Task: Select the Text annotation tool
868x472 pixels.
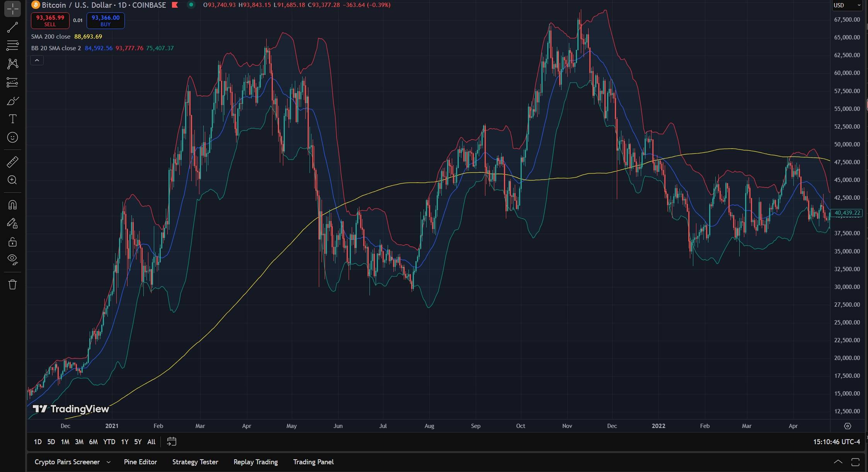Action: 12,119
